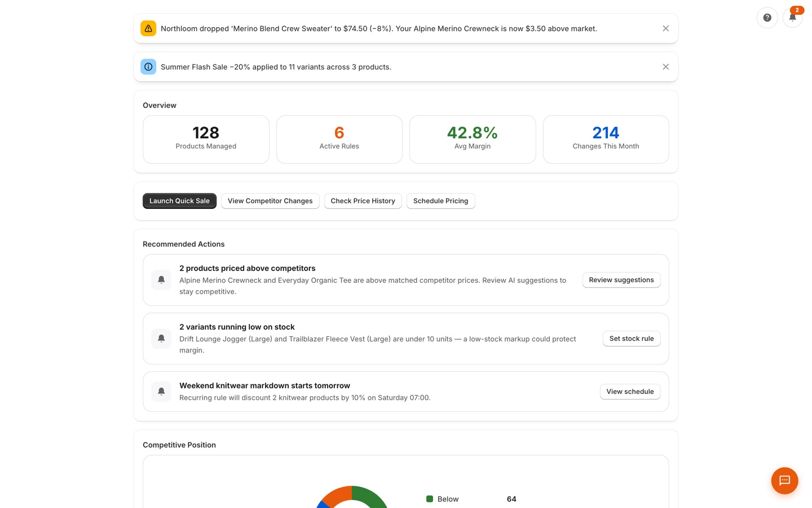Click Launch Quick Sale button
This screenshot has width=812, height=508.
tap(179, 201)
